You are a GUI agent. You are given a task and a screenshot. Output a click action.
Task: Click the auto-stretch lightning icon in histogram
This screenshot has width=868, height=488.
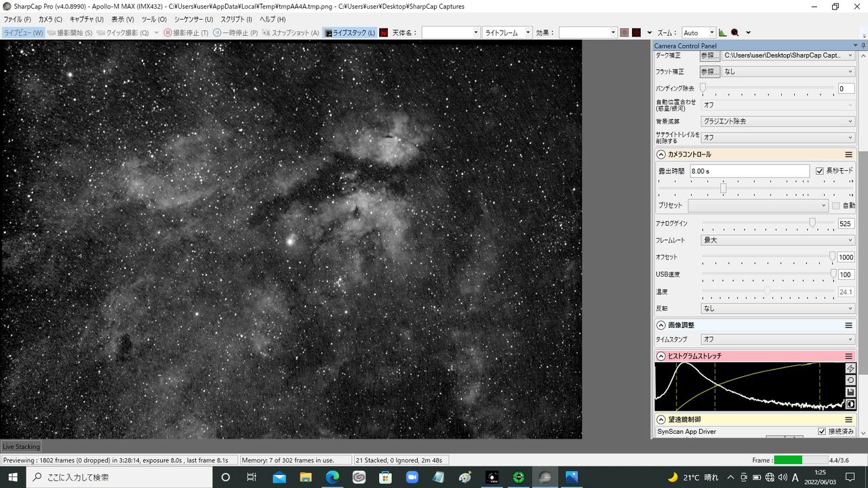point(851,368)
